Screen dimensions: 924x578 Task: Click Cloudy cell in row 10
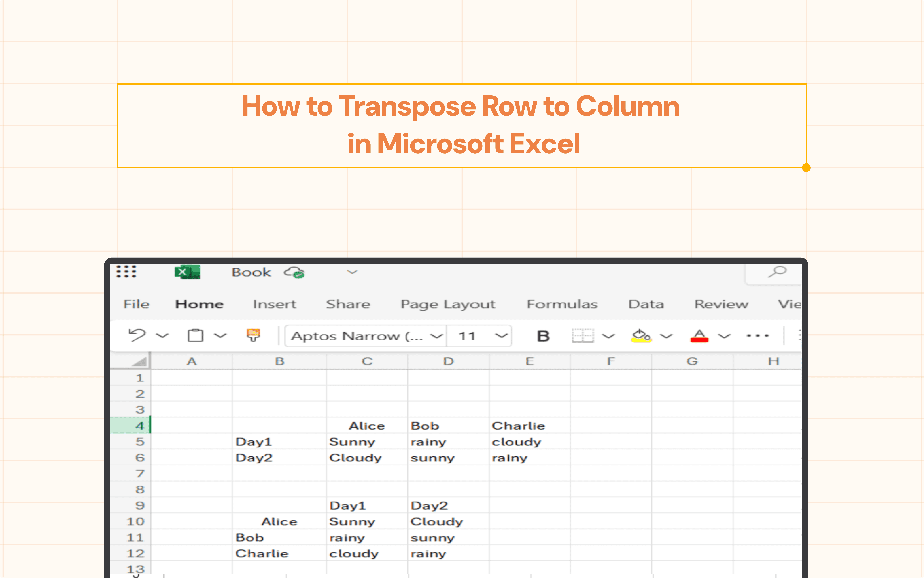coord(448,521)
